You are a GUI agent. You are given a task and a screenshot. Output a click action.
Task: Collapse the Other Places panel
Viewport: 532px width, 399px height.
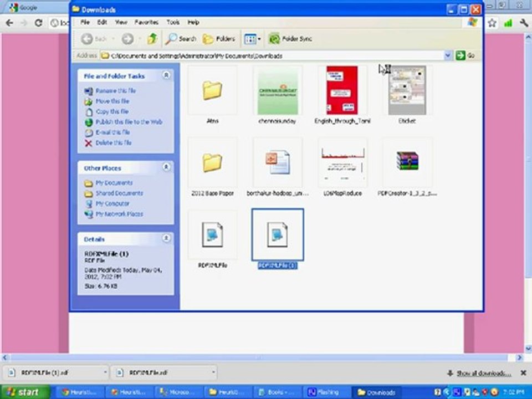click(x=166, y=167)
